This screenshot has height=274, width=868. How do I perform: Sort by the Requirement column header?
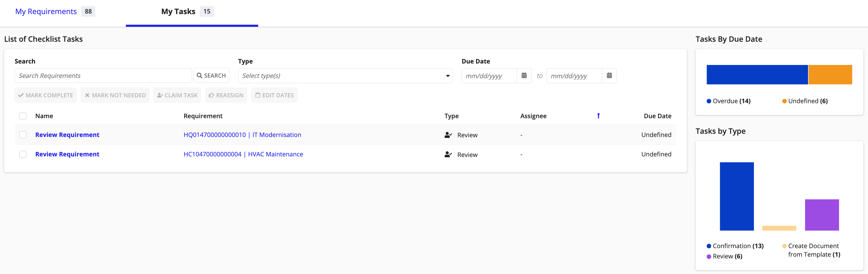point(203,116)
